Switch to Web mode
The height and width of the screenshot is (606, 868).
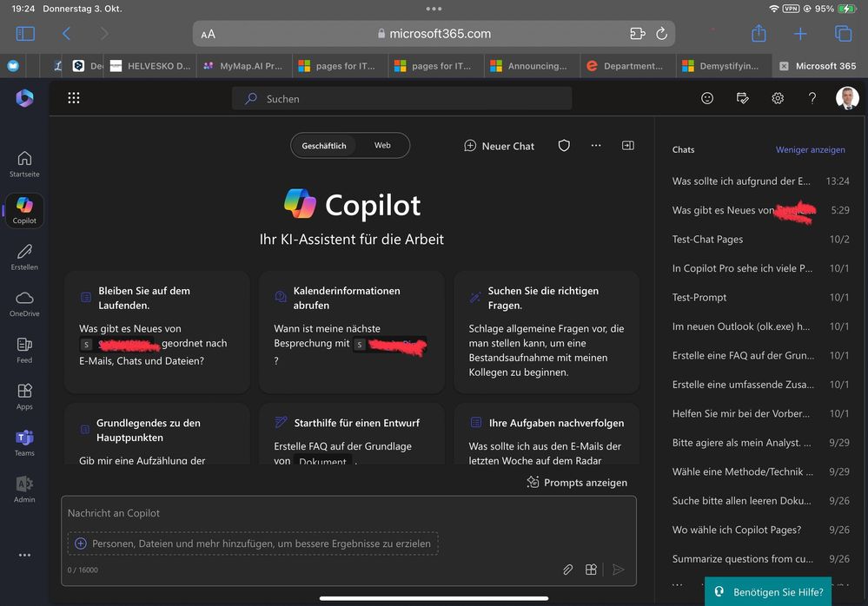click(x=382, y=145)
